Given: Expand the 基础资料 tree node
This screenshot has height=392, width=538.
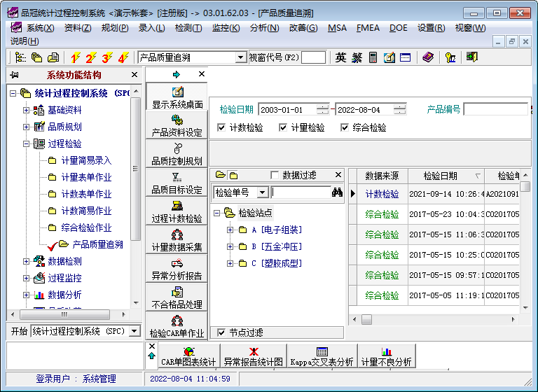Looking at the screenshot, I should [x=26, y=110].
